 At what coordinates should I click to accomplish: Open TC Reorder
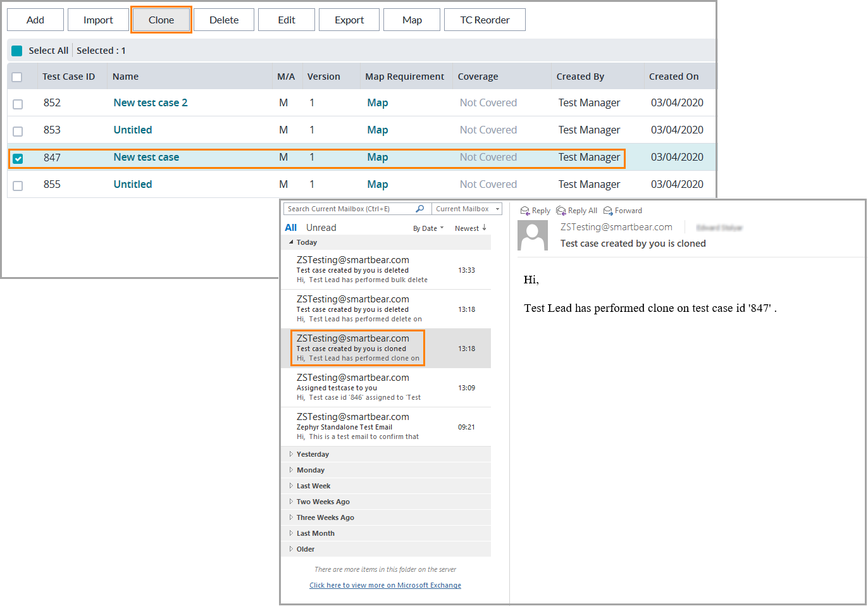pos(485,20)
